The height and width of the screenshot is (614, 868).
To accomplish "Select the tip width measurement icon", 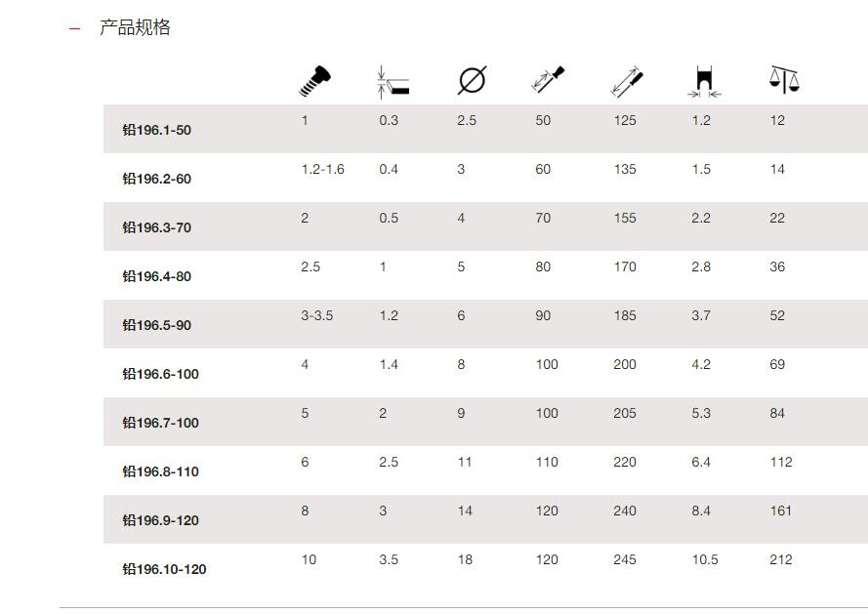I will (704, 81).
